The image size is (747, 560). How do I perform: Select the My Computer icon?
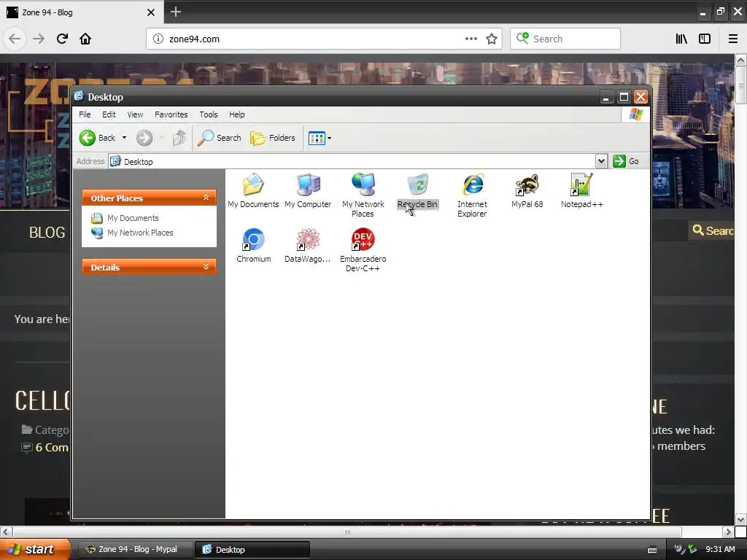[x=308, y=191]
